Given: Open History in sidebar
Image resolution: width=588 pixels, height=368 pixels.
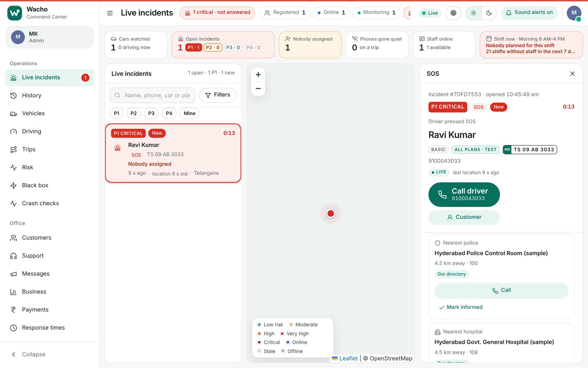Looking at the screenshot, I should [x=50, y=96].
